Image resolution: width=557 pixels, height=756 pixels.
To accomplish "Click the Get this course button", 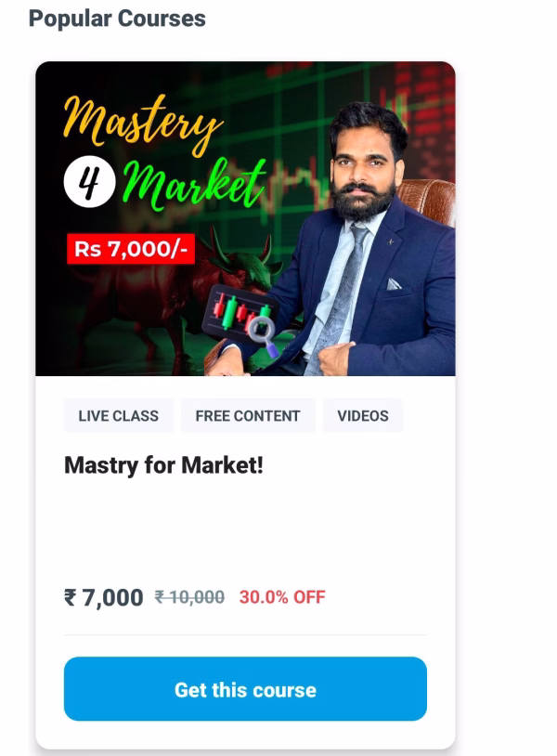I will pyautogui.click(x=245, y=688).
